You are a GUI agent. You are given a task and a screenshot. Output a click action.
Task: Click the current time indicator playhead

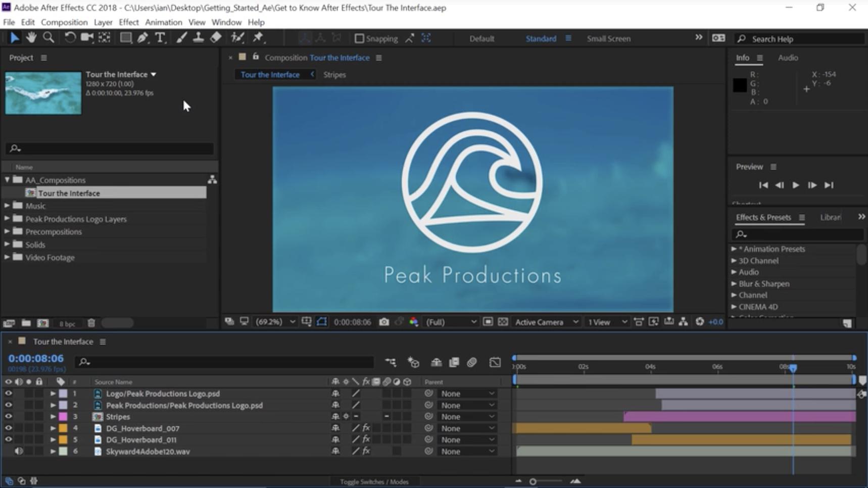[793, 368]
